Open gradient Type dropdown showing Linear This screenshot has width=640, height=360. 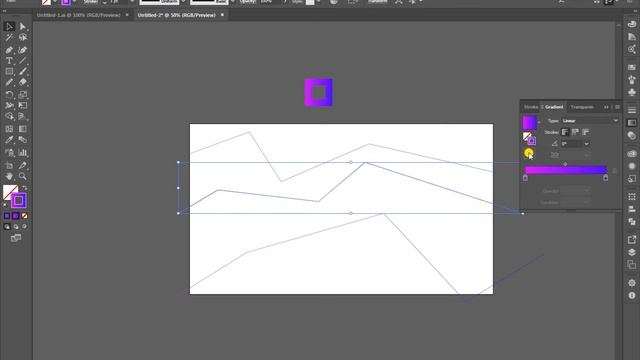coord(590,121)
